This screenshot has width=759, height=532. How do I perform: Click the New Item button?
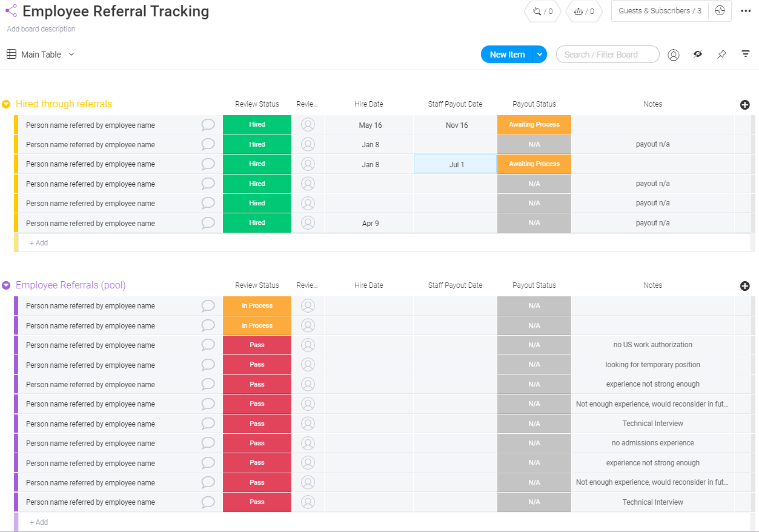pos(507,55)
